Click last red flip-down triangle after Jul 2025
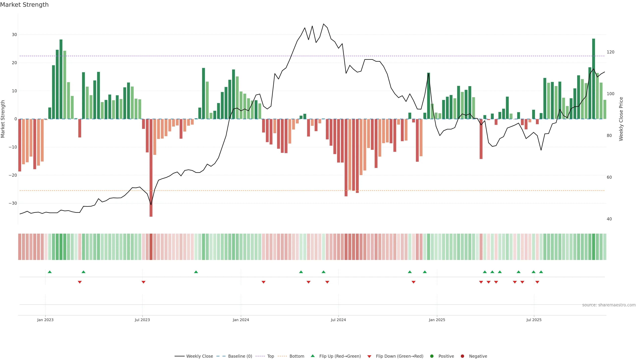 pyautogui.click(x=537, y=282)
